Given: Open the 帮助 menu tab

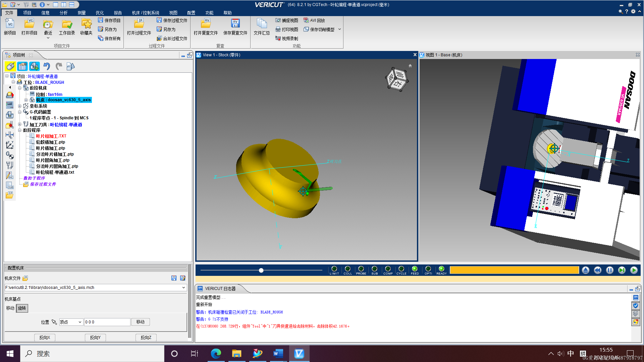Looking at the screenshot, I should (x=227, y=13).
